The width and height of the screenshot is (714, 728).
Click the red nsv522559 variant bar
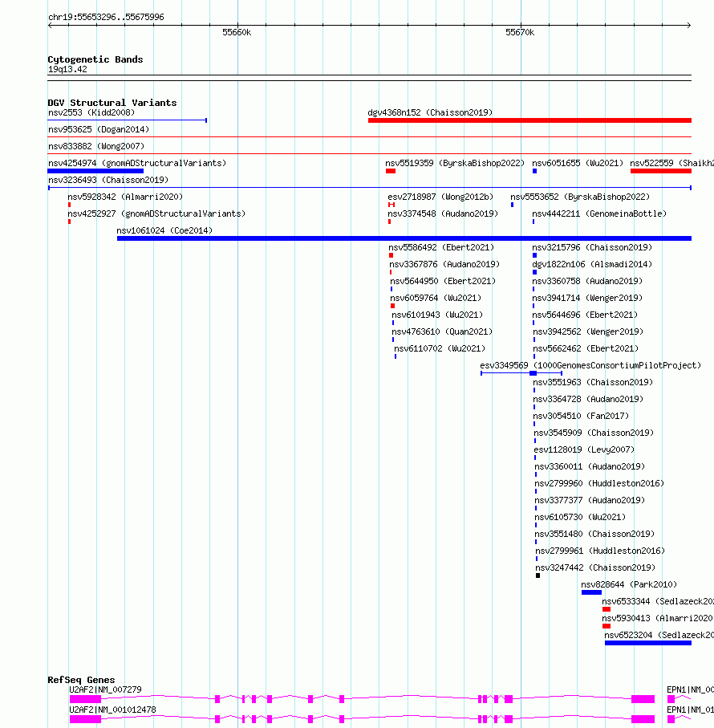[x=661, y=171]
